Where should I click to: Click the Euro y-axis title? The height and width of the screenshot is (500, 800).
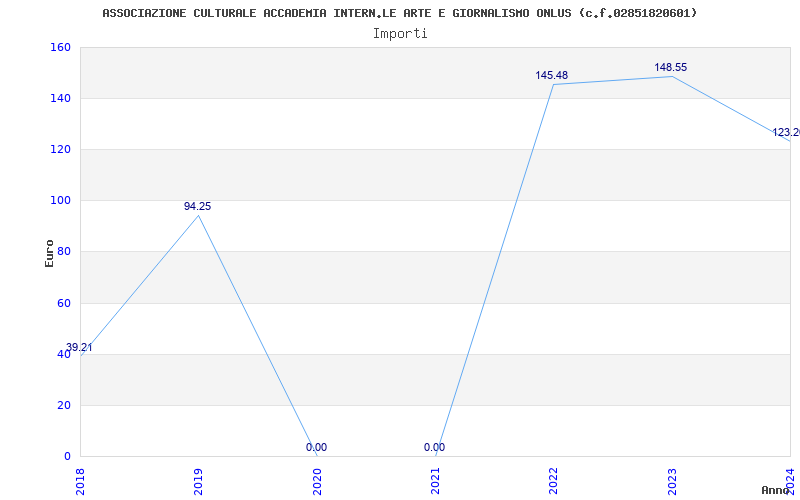coord(49,254)
